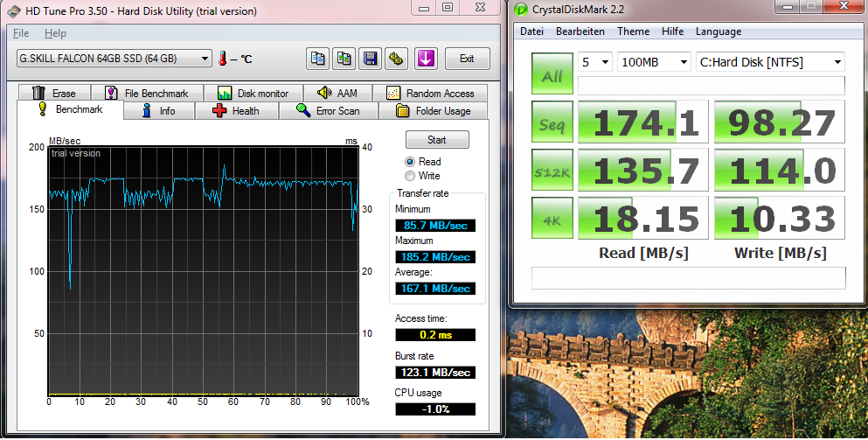
Task: Open options with the yellow gears icon
Action: pyautogui.click(x=396, y=59)
